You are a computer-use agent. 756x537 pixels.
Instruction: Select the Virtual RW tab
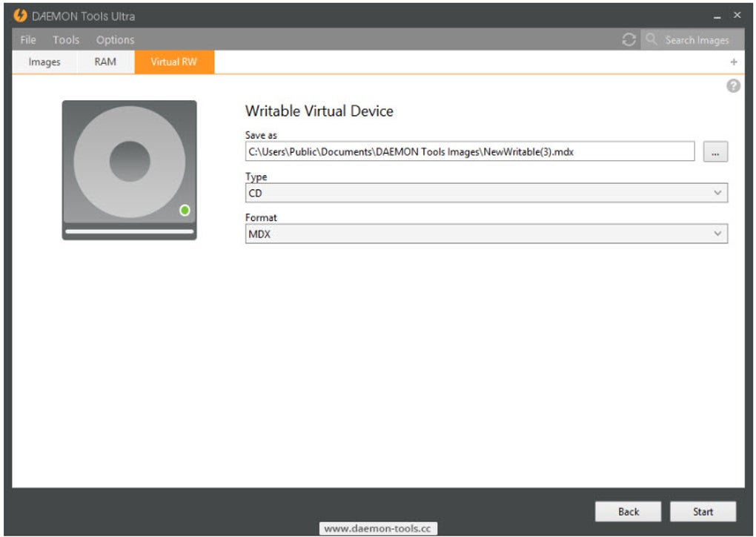174,62
